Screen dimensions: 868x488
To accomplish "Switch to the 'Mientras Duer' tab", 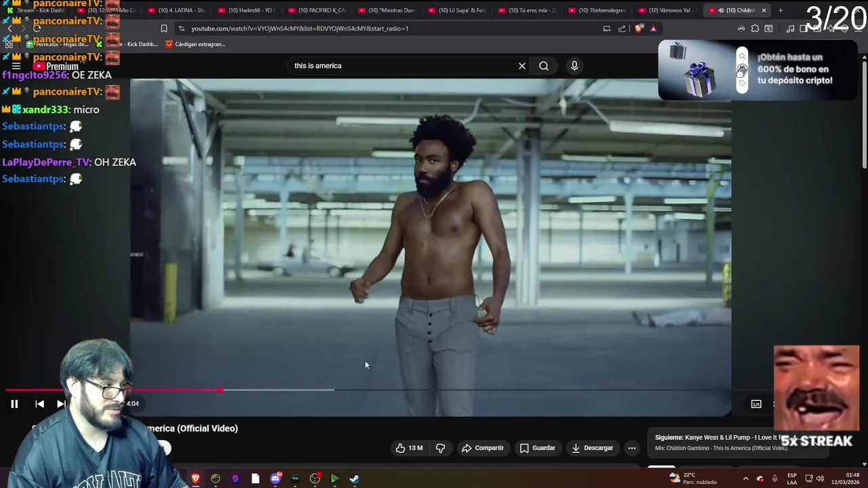I will pyautogui.click(x=387, y=10).
